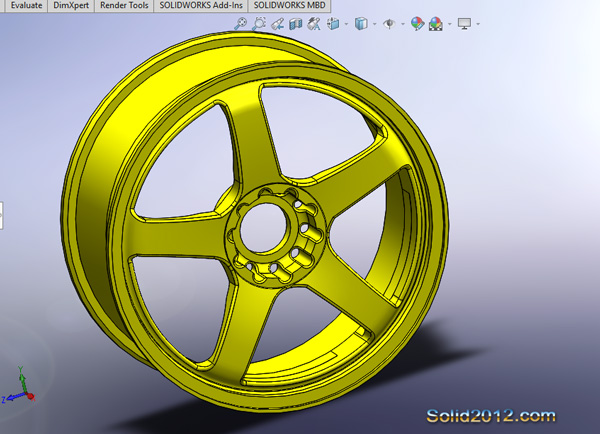The width and height of the screenshot is (600, 434).
Task: Select the Render Tools tab
Action: point(123,5)
